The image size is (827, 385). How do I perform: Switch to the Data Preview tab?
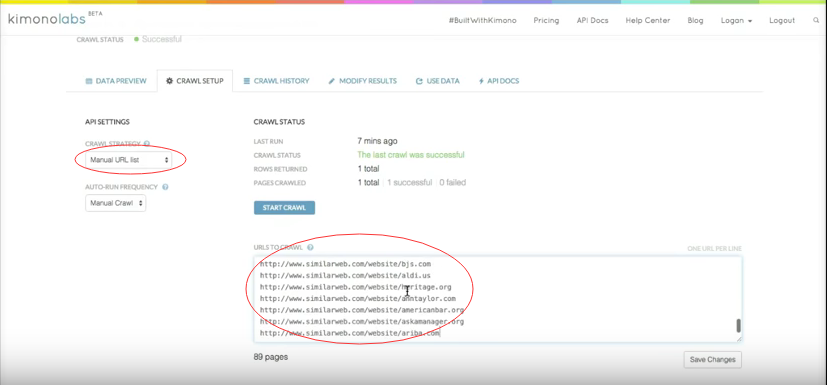116,81
